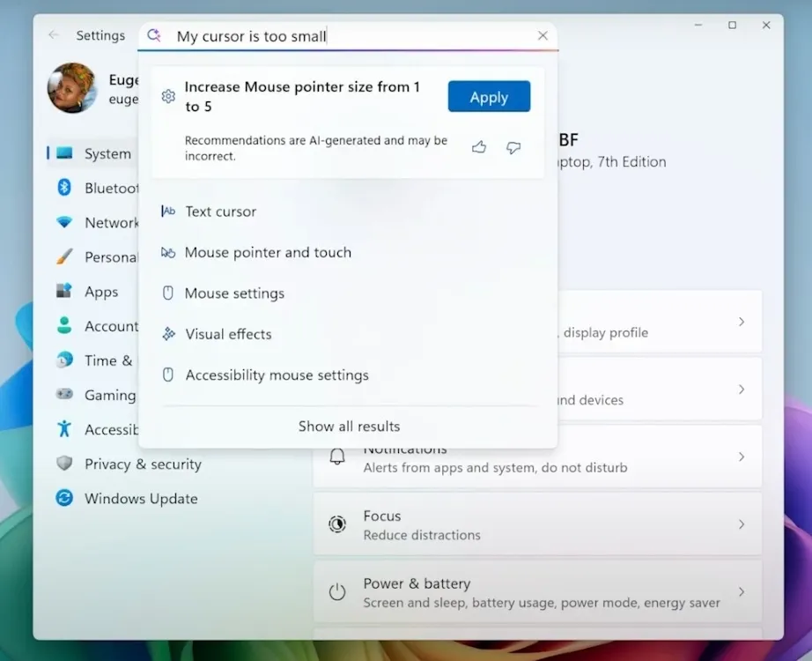Clear the search field with the X
812x661 pixels.
coord(543,35)
